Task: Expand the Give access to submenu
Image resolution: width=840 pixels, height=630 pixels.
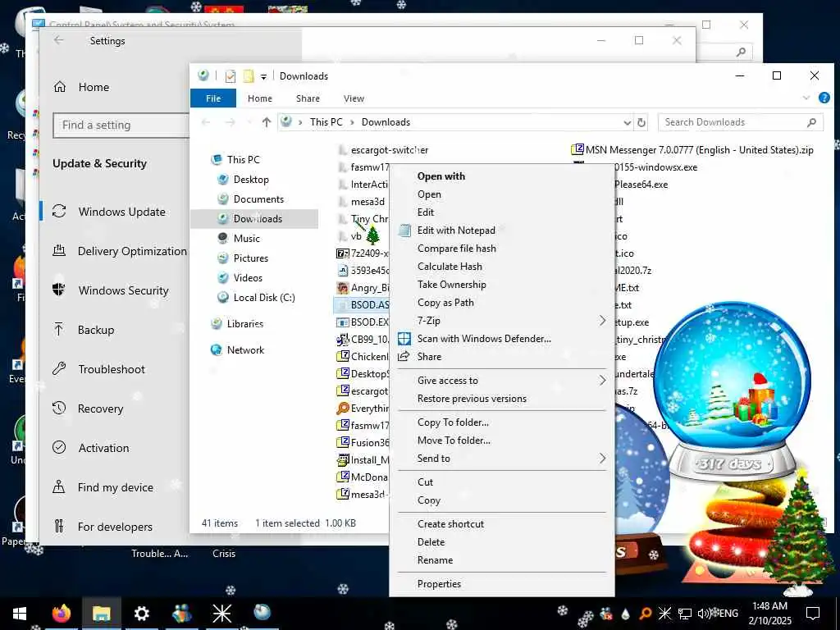Action: (501, 381)
